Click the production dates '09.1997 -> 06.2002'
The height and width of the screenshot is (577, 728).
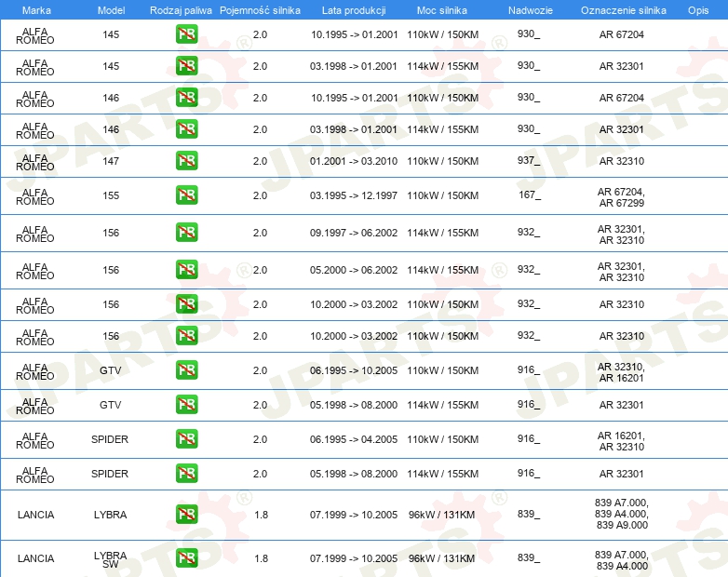354,233
